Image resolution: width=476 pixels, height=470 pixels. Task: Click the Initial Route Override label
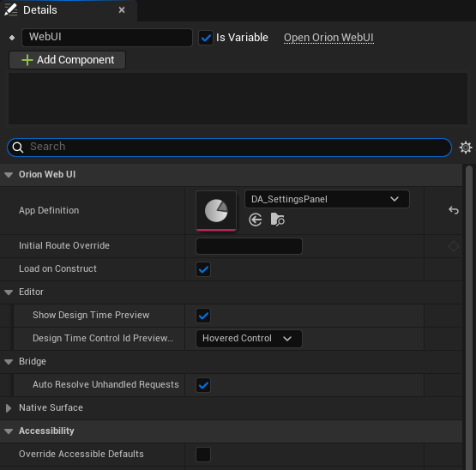pos(64,245)
